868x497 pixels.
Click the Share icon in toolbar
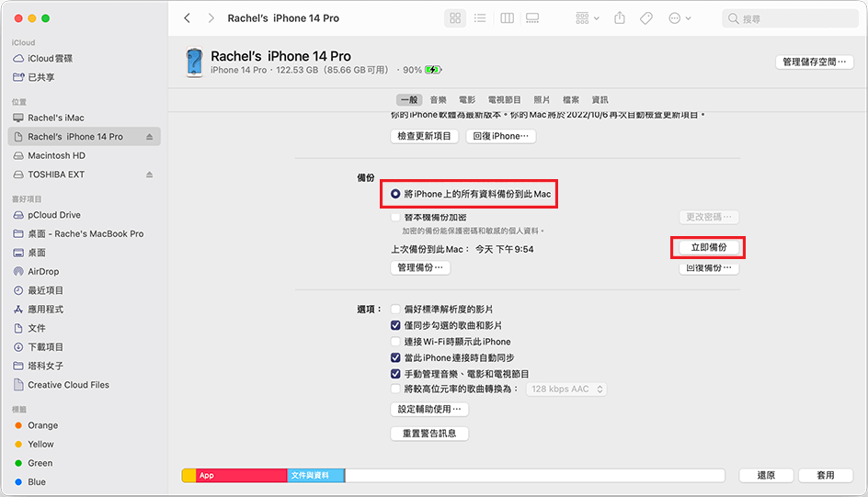[x=620, y=18]
